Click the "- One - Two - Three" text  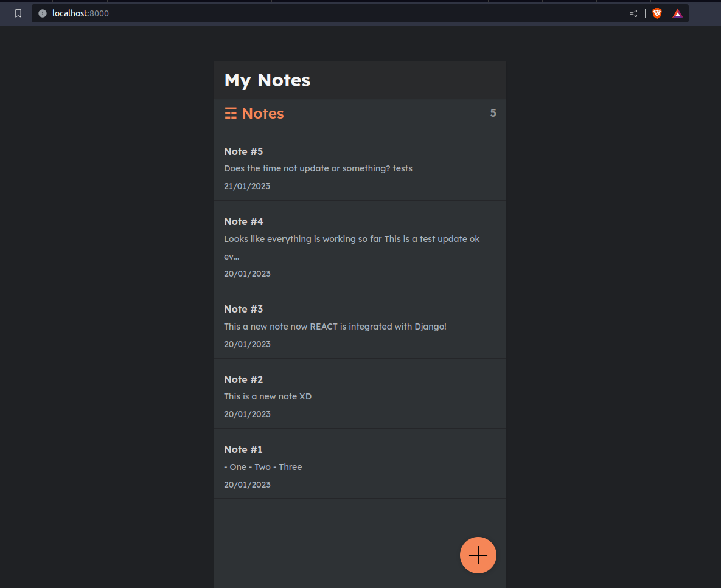point(263,467)
